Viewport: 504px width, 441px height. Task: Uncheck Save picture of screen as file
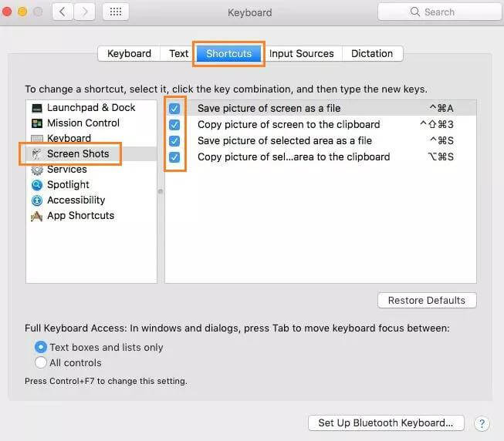[x=174, y=109]
